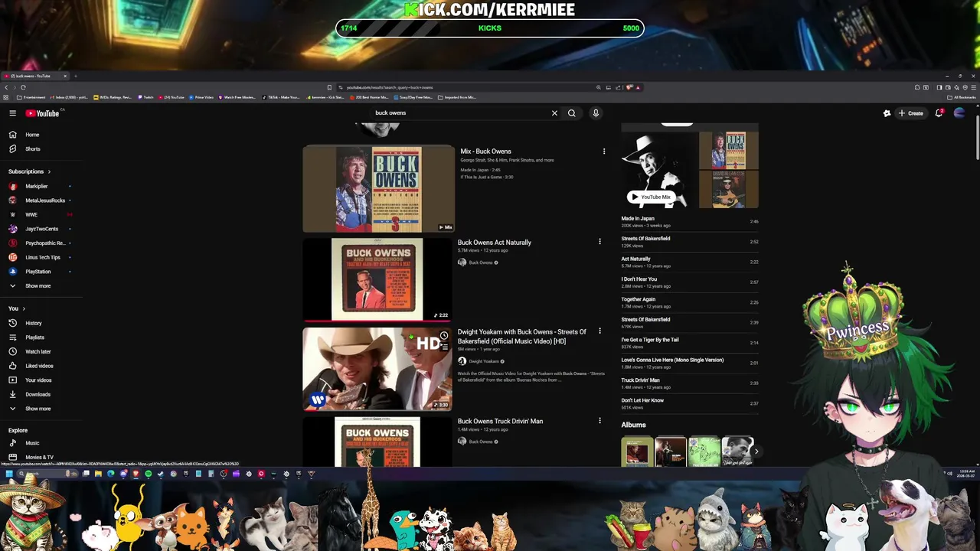980x551 pixels.
Task: Open Liked videos in the sidebar
Action: tap(41, 366)
